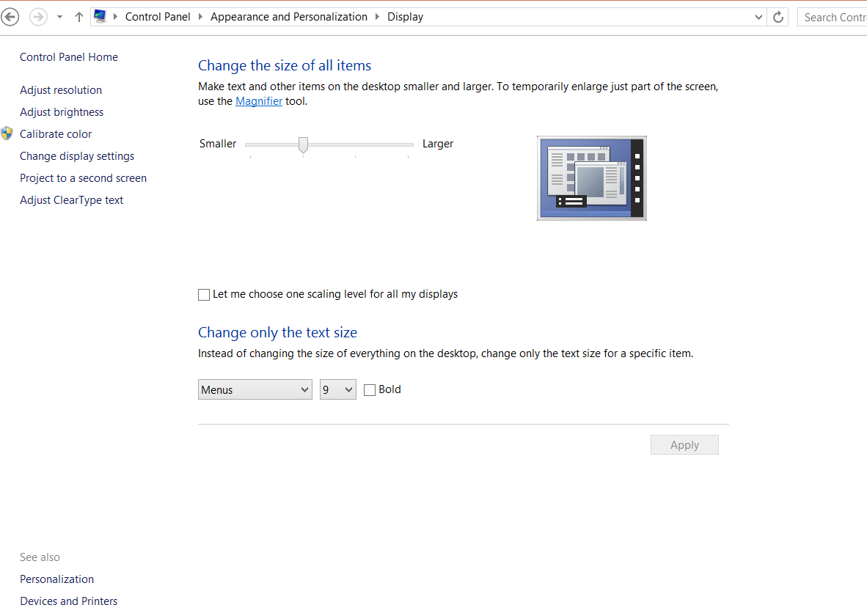
Task: Click the size slider thumb
Action: (303, 145)
